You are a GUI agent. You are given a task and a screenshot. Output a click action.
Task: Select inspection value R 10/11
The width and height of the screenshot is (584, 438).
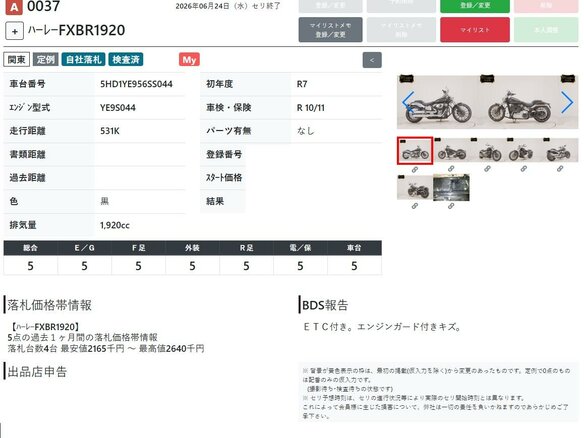click(311, 108)
